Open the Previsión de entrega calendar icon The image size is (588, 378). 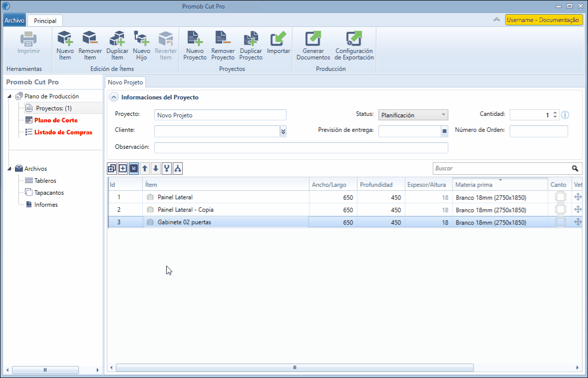(444, 131)
